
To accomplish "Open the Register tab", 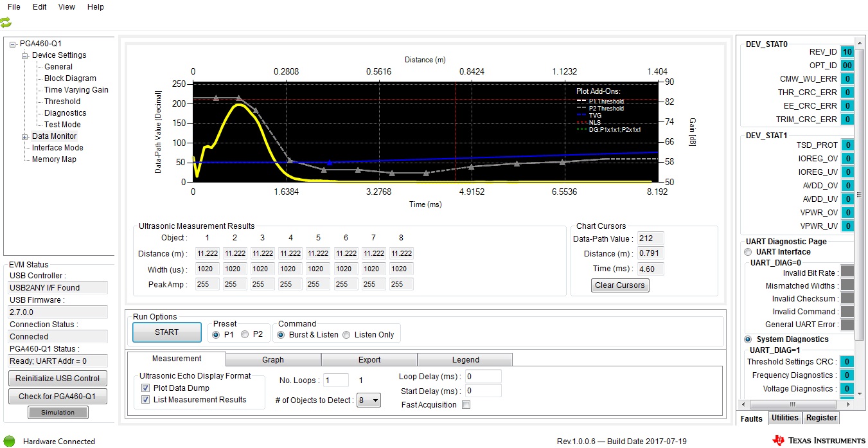I will (821, 418).
